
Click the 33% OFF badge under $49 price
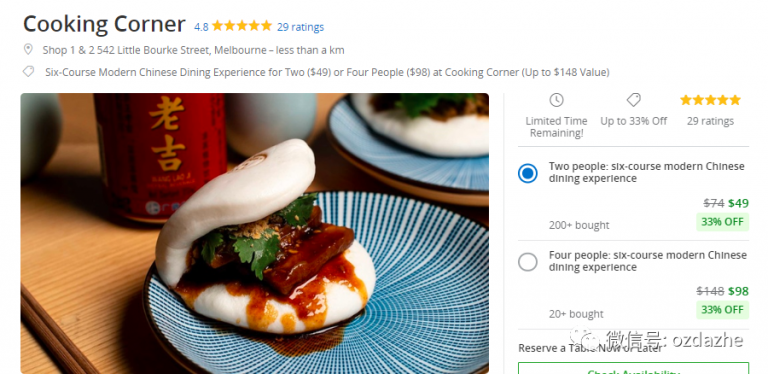tap(722, 221)
